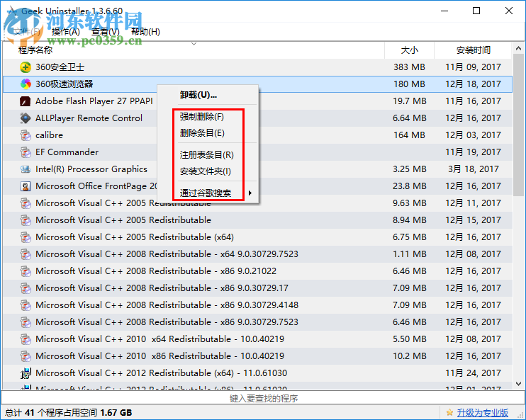Image resolution: width=526 pixels, height=420 pixels.
Task: Click the 升级为专业版 upgrade link
Action: pos(482,412)
